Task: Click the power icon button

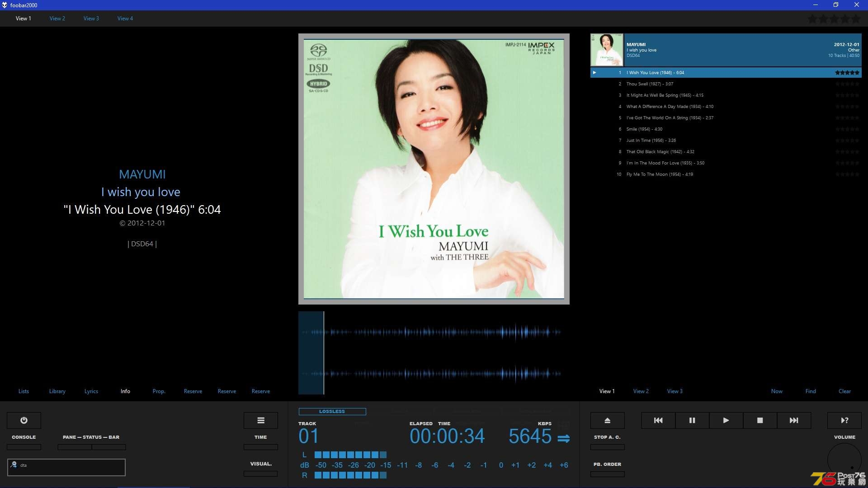Action: [24, 420]
